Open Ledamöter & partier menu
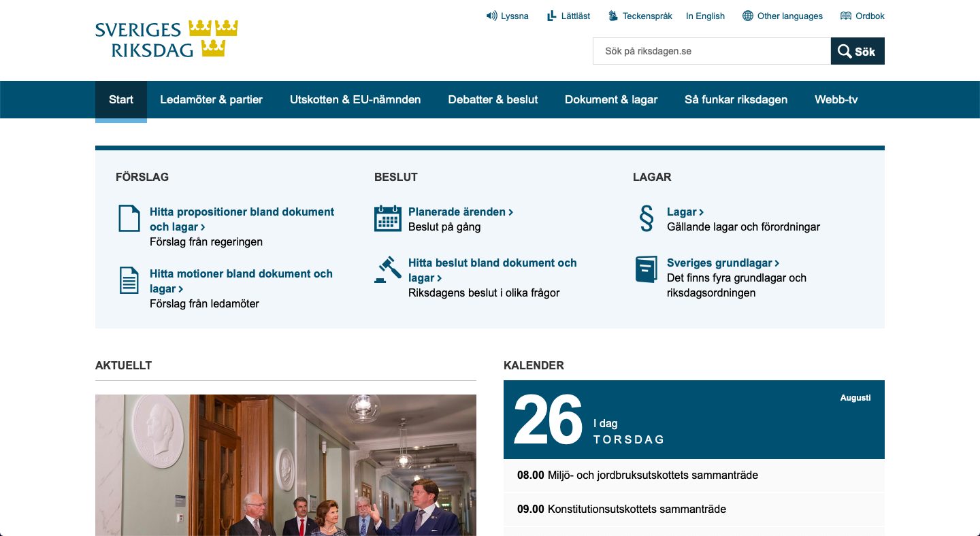Screen dimensions: 980x536 tap(212, 99)
